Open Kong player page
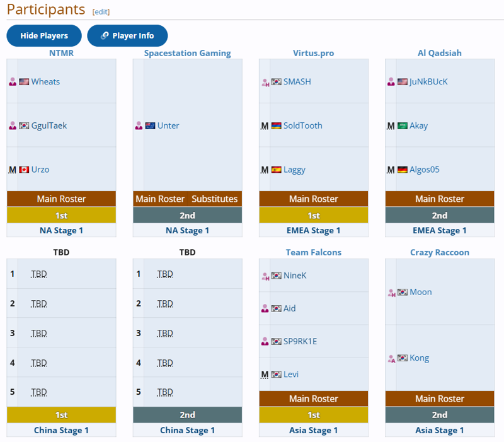This screenshot has width=504, height=442. pos(419,358)
